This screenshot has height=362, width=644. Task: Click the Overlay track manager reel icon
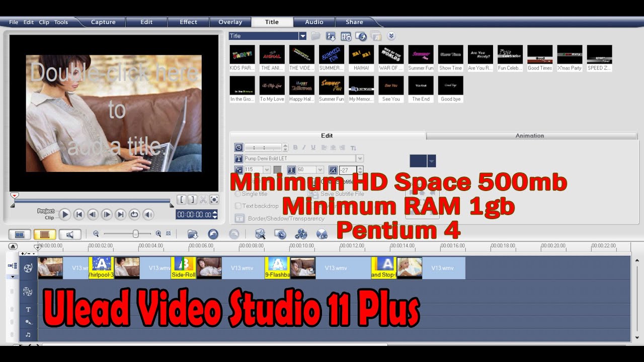[301, 234]
